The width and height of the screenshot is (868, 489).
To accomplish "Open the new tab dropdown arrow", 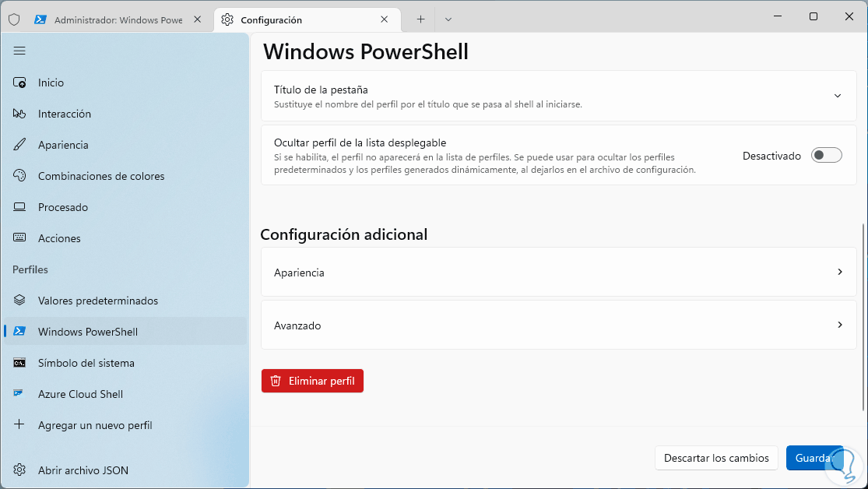I will point(448,19).
